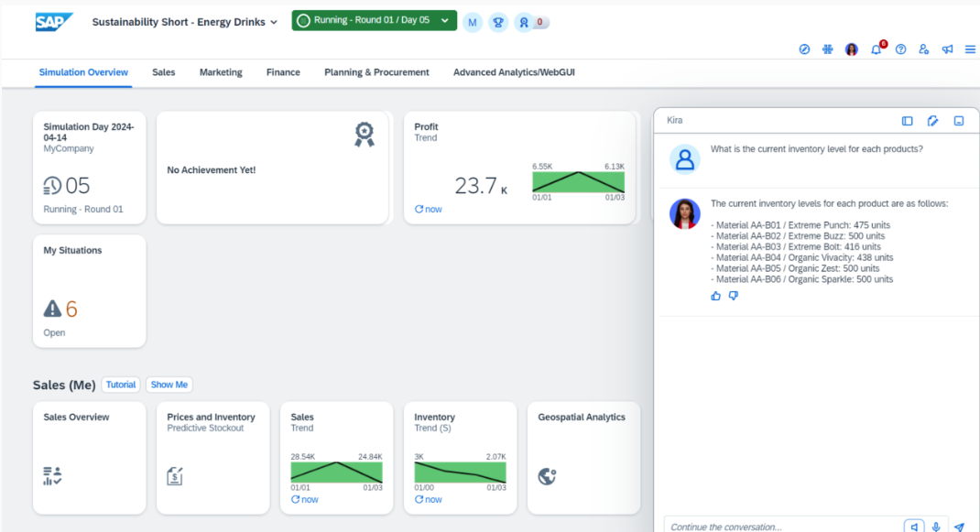Toggle the Kira side panel layout icon

[x=907, y=121]
